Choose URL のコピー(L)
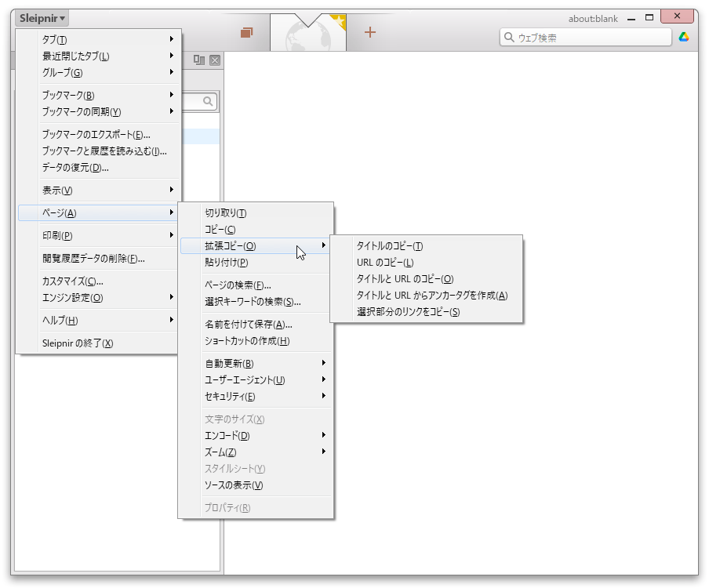The width and height of the screenshot is (709, 588). 427,262
